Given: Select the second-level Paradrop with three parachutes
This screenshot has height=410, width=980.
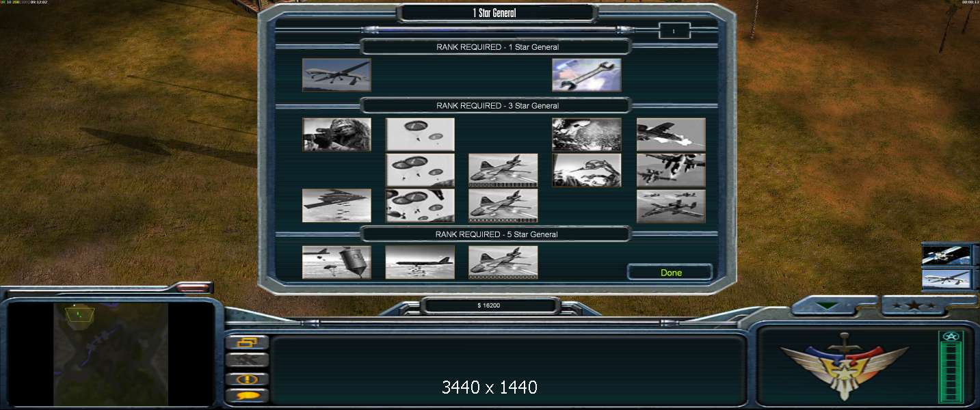Looking at the screenshot, I should [x=420, y=170].
